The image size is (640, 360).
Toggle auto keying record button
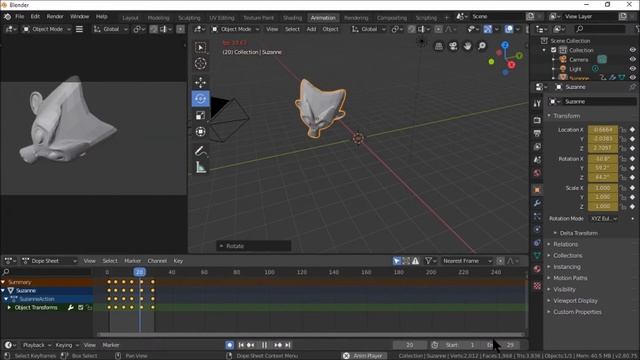point(230,345)
